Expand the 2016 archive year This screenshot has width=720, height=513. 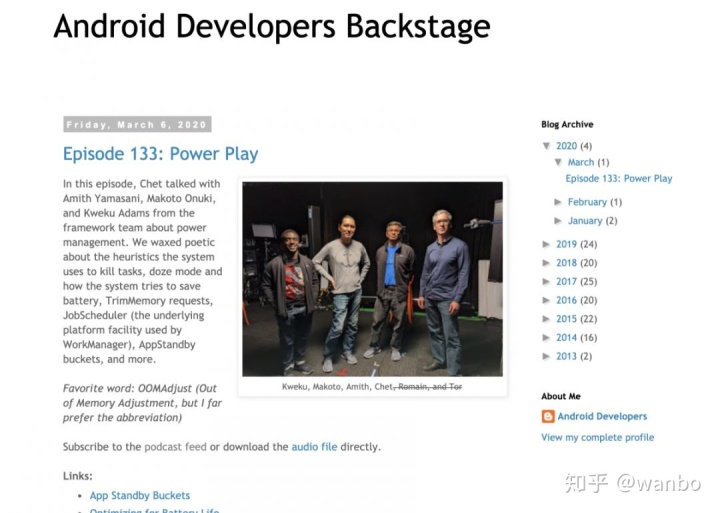[x=546, y=300]
